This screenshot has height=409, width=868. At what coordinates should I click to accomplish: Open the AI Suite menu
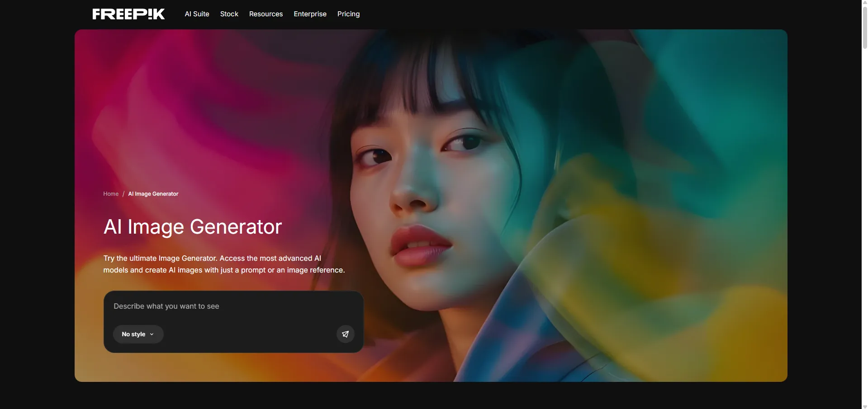point(197,14)
